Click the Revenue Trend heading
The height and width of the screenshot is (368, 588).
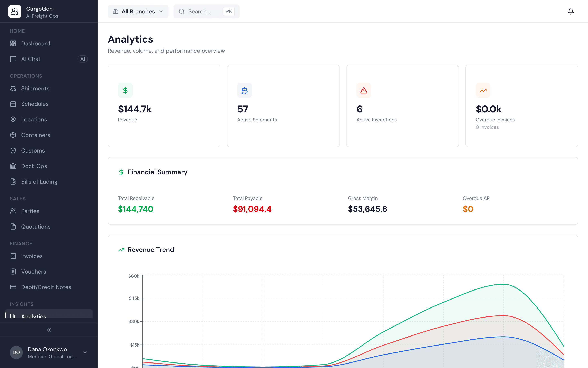coord(151,250)
